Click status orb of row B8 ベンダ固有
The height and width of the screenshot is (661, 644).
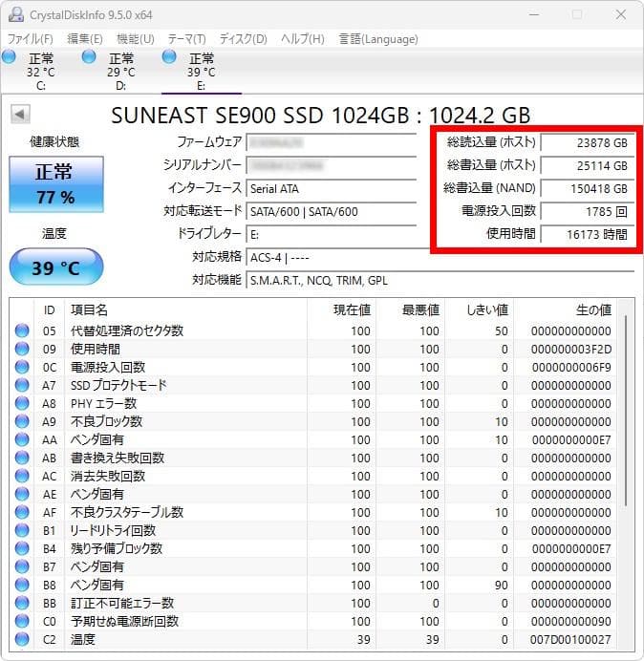(x=22, y=585)
